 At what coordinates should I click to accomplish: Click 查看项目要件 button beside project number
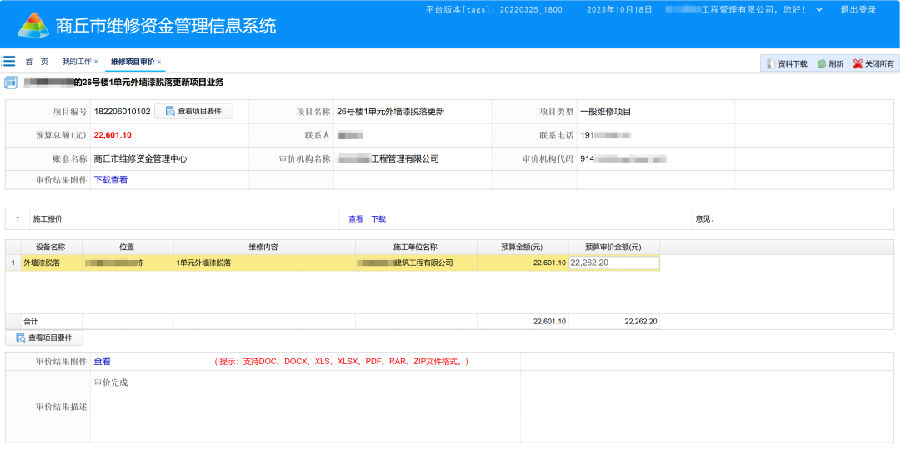click(x=193, y=111)
